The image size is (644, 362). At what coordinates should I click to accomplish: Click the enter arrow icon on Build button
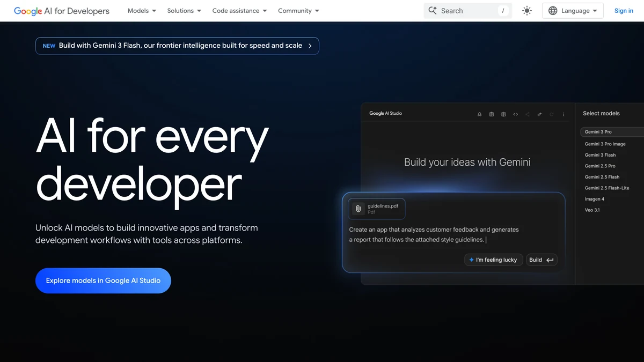[550, 260]
